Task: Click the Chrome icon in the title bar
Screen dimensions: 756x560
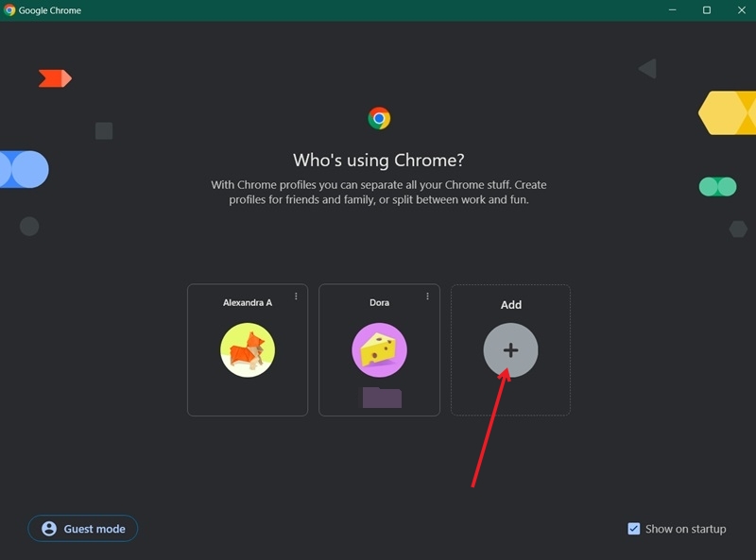Action: (11, 10)
